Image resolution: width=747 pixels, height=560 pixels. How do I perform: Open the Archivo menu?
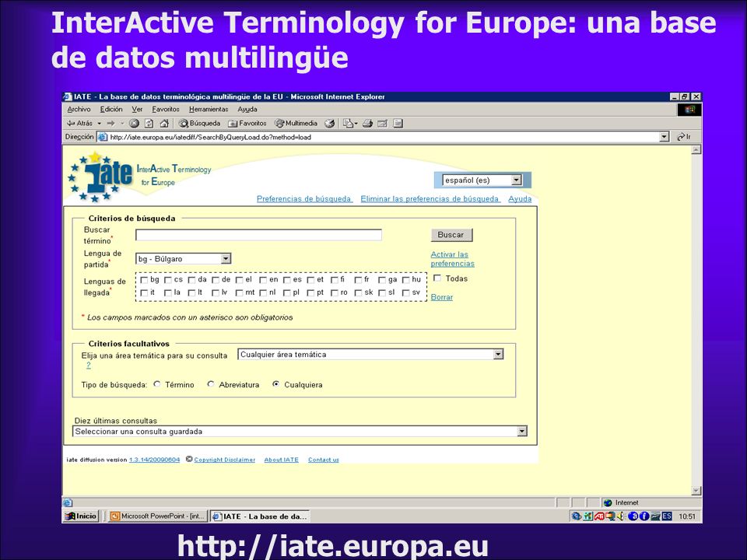[x=79, y=110]
